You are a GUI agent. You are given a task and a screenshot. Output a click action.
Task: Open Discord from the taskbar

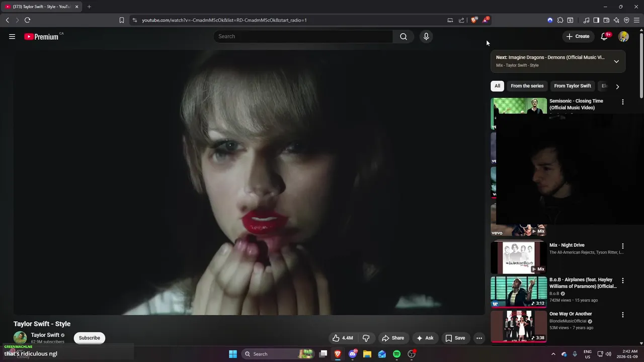[353, 354]
